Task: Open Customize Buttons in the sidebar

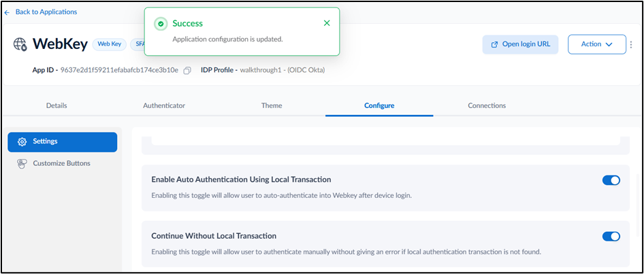Action: (61, 164)
